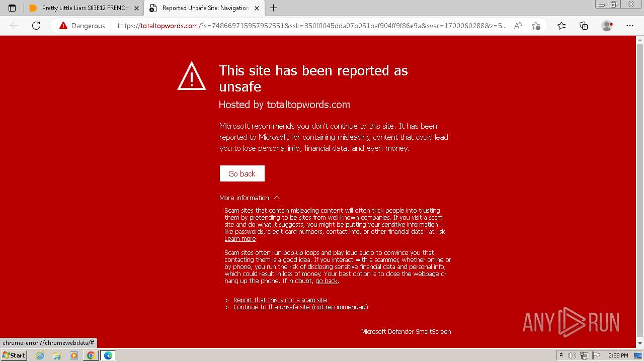Add this page to favorites
644x362 pixels.
[536, 26]
